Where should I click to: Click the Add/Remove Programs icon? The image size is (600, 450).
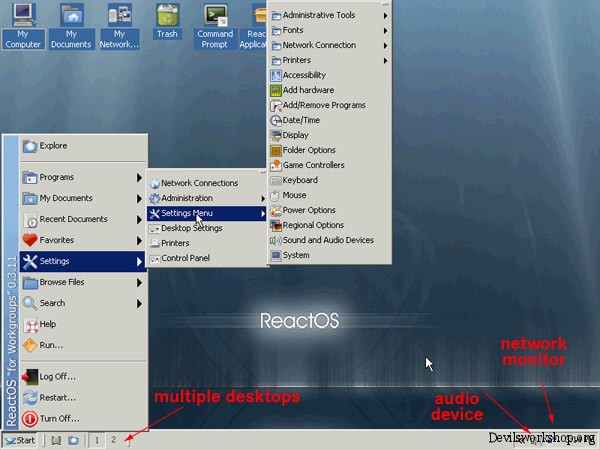coord(276,105)
